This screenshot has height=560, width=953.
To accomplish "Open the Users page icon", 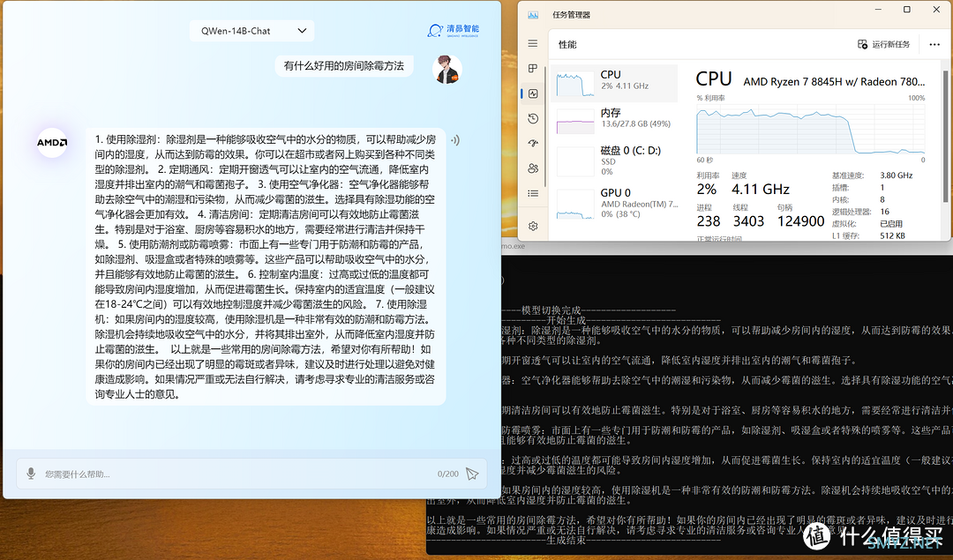I will (533, 168).
